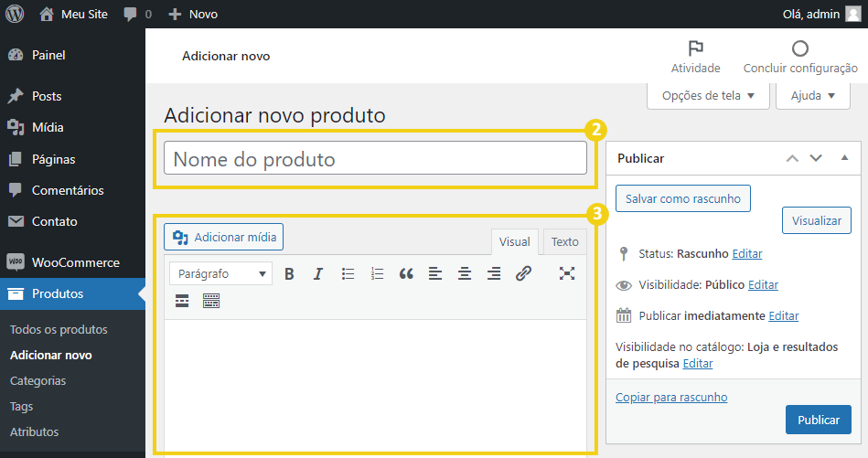Expand the Ajuda panel
The height and width of the screenshot is (458, 868).
(x=812, y=96)
